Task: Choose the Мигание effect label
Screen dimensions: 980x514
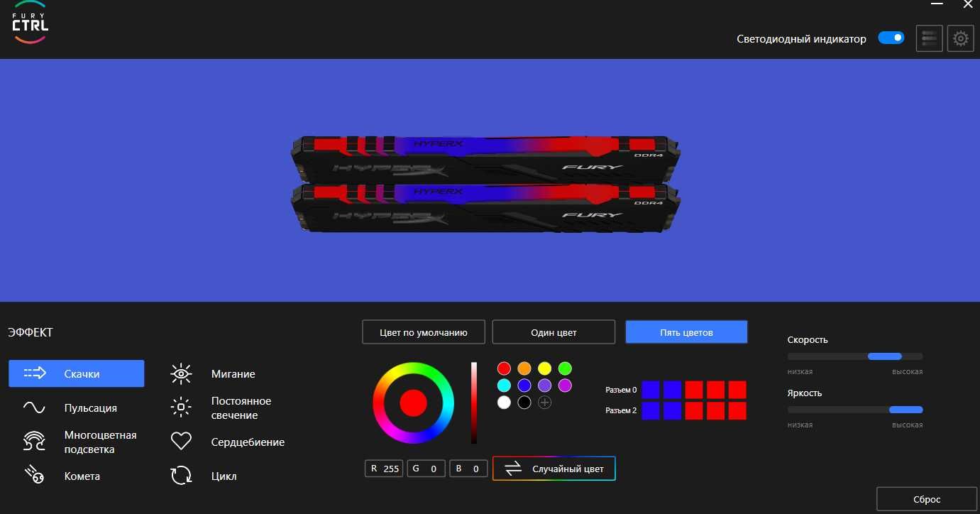Action: point(233,374)
